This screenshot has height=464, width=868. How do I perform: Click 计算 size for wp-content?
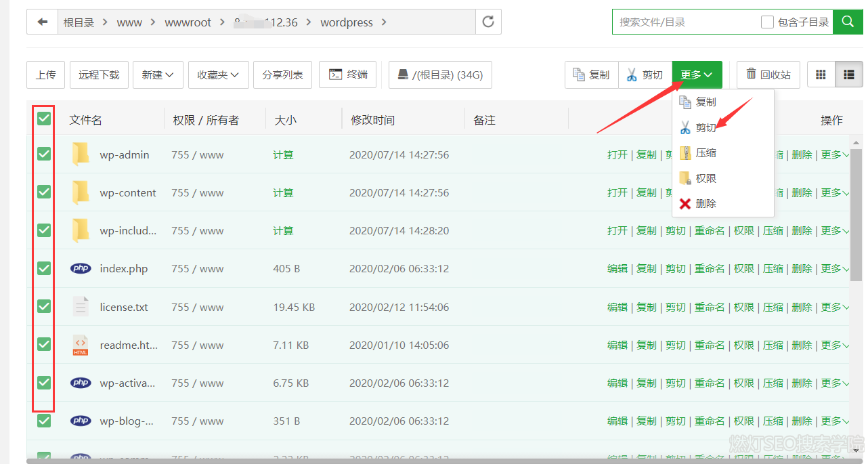click(x=283, y=192)
